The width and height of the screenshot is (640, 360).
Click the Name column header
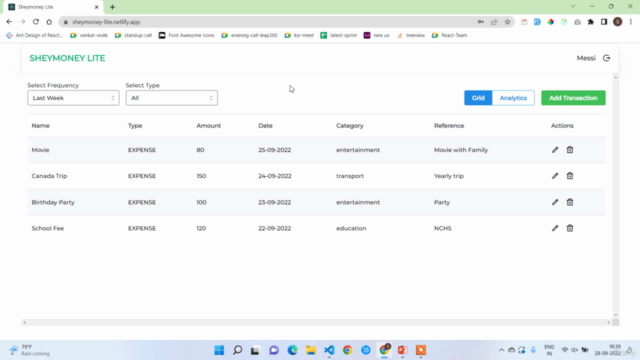coord(40,126)
